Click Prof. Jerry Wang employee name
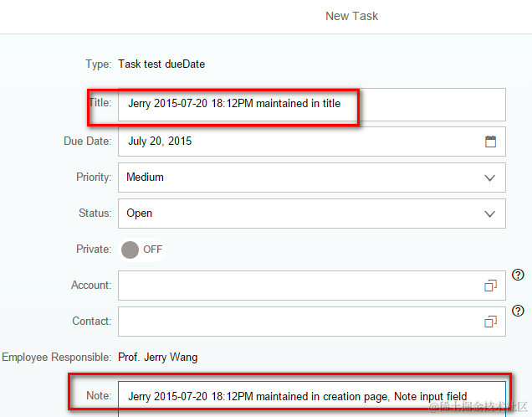 158,358
